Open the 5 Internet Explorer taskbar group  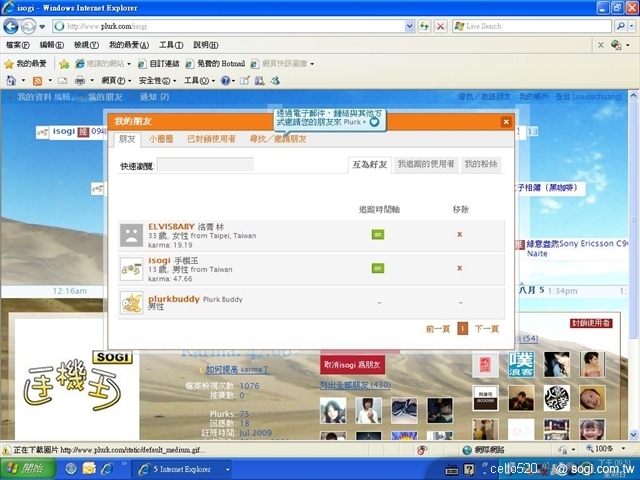tap(183, 469)
